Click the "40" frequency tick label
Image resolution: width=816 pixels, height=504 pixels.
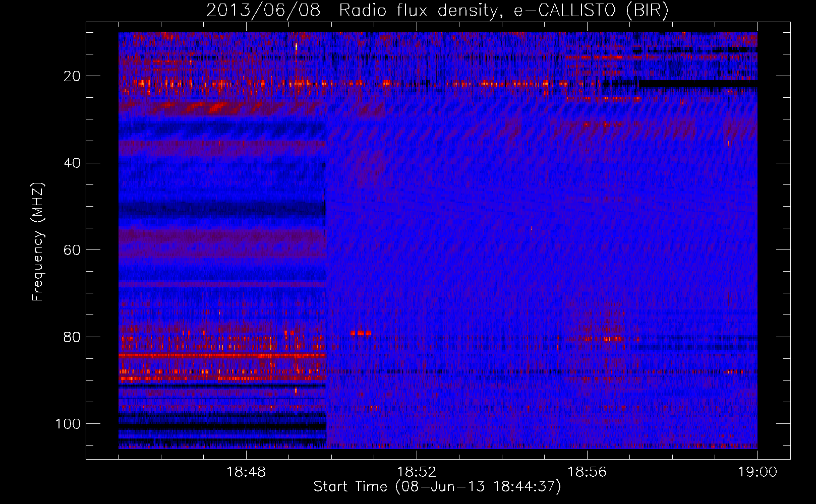pyautogui.click(x=72, y=163)
